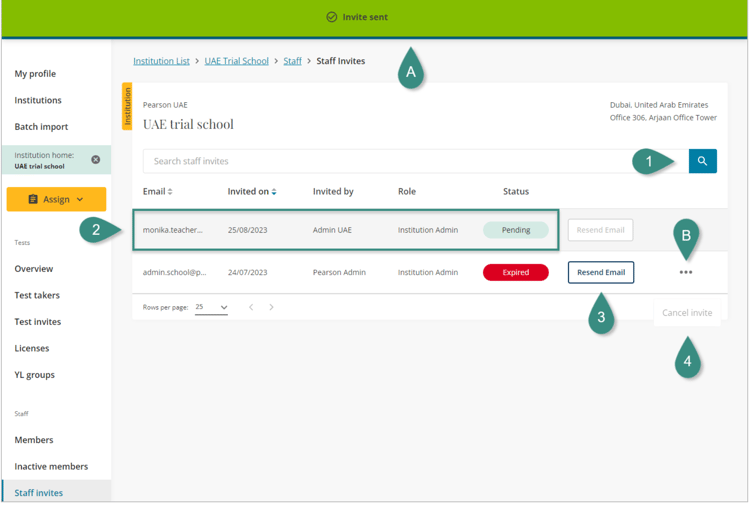The image size is (750, 505).
Task: Open the three-dots menu for expired invite
Action: coord(686,272)
